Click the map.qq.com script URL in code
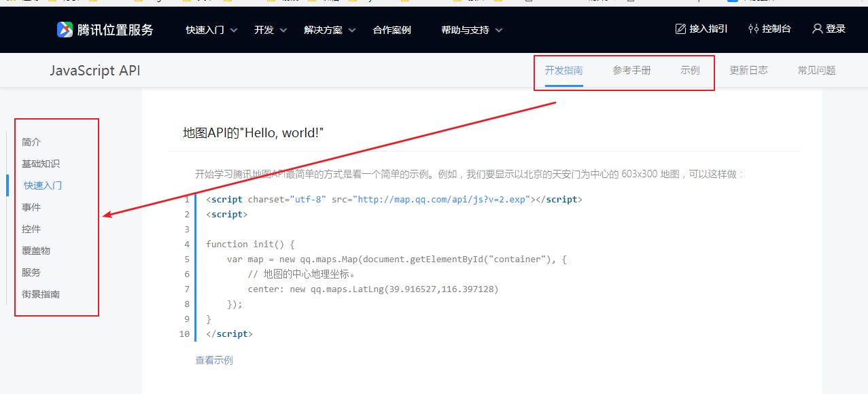 [x=442, y=200]
